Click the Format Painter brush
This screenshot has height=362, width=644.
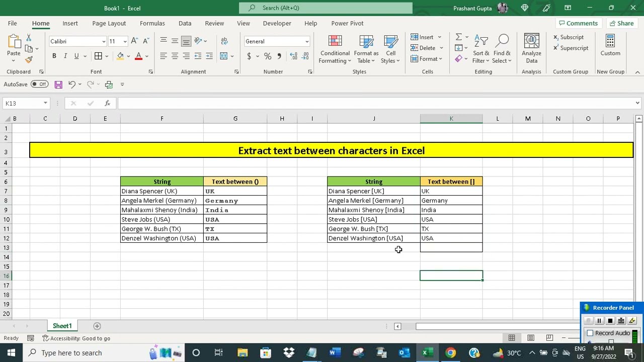click(x=29, y=59)
